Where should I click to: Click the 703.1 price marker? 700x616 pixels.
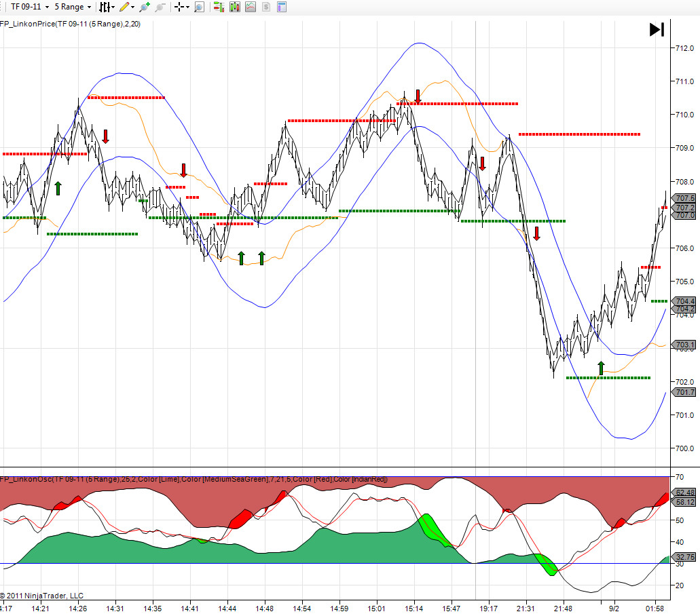[685, 345]
